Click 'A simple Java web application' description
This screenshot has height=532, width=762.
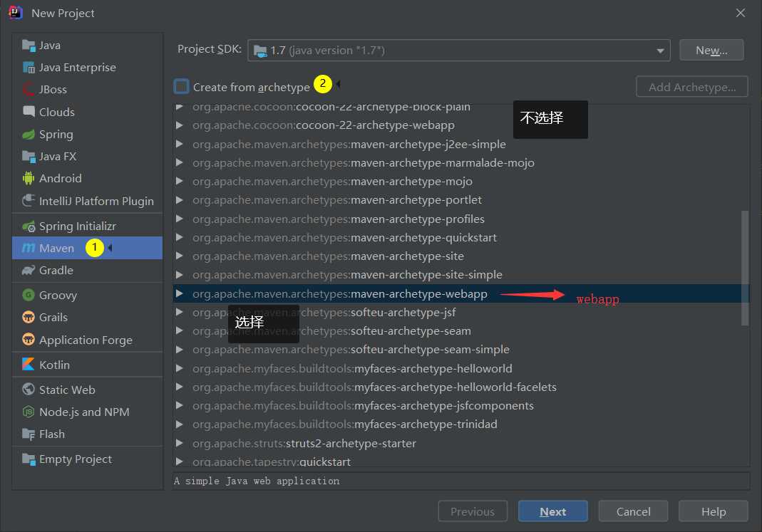(257, 481)
